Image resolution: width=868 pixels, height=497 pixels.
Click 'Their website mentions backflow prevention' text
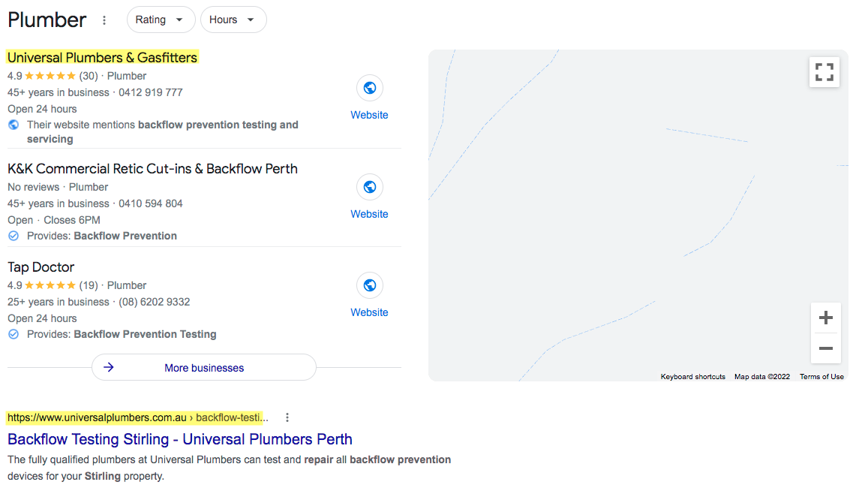pyautogui.click(x=163, y=132)
